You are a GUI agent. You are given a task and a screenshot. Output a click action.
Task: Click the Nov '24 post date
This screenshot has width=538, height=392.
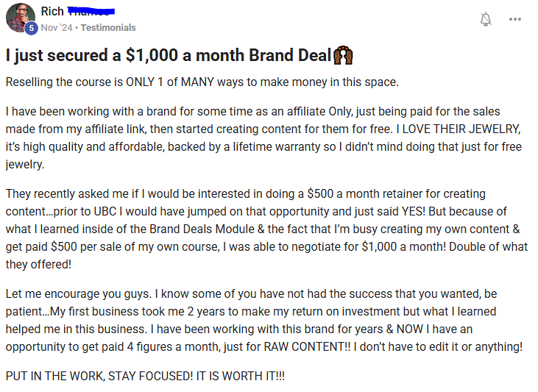click(x=57, y=28)
